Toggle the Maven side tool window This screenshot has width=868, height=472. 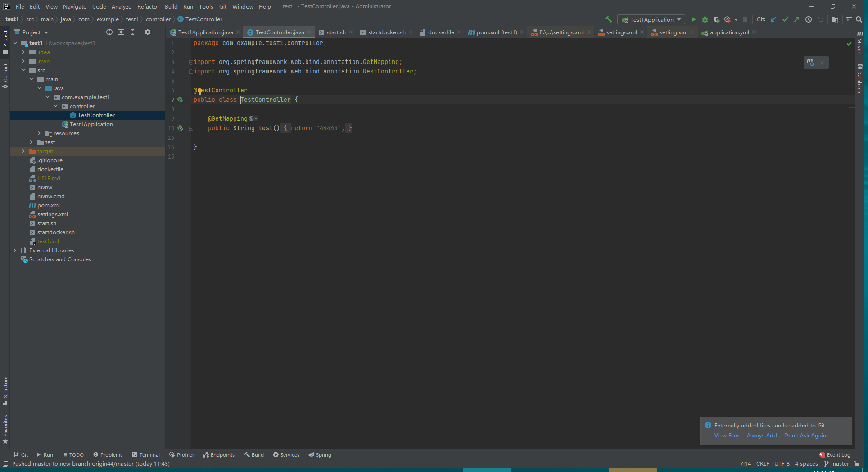pos(859,42)
